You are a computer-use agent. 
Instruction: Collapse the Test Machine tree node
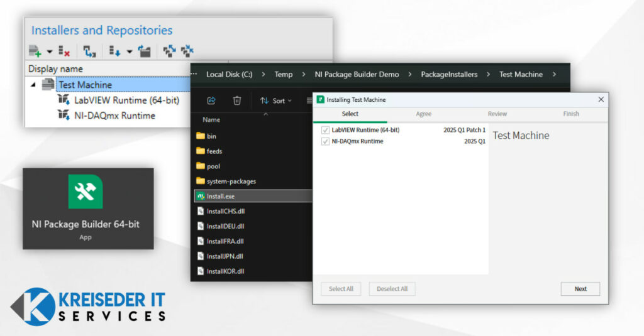tap(33, 85)
